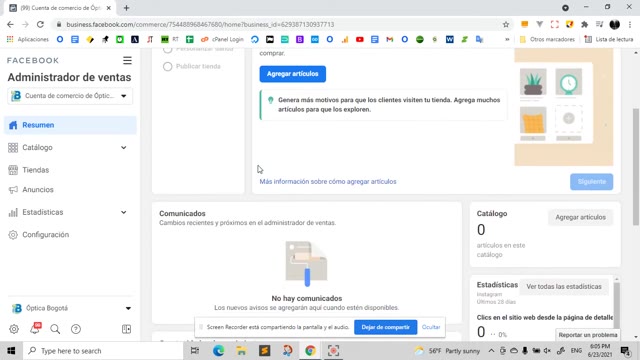Screen dimensions: 640x360
Task: Select the Publicar tienda step radio
Action: [167, 67]
